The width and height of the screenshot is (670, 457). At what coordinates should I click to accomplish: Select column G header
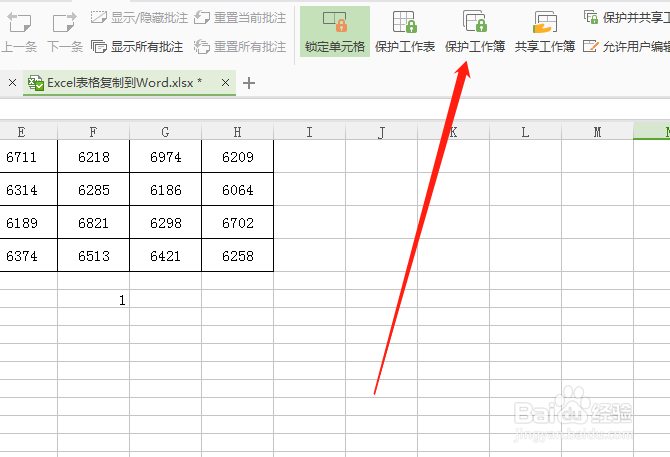click(x=165, y=132)
